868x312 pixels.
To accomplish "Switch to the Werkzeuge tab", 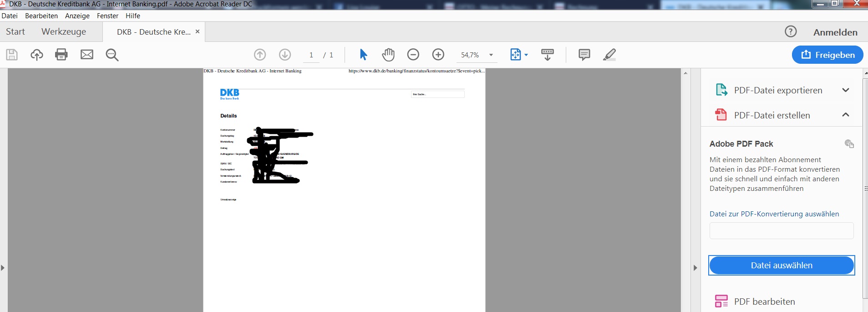I will coord(64,31).
